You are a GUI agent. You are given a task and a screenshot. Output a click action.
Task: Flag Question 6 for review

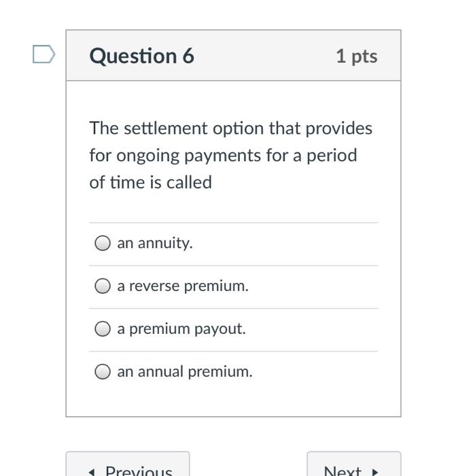[44, 54]
